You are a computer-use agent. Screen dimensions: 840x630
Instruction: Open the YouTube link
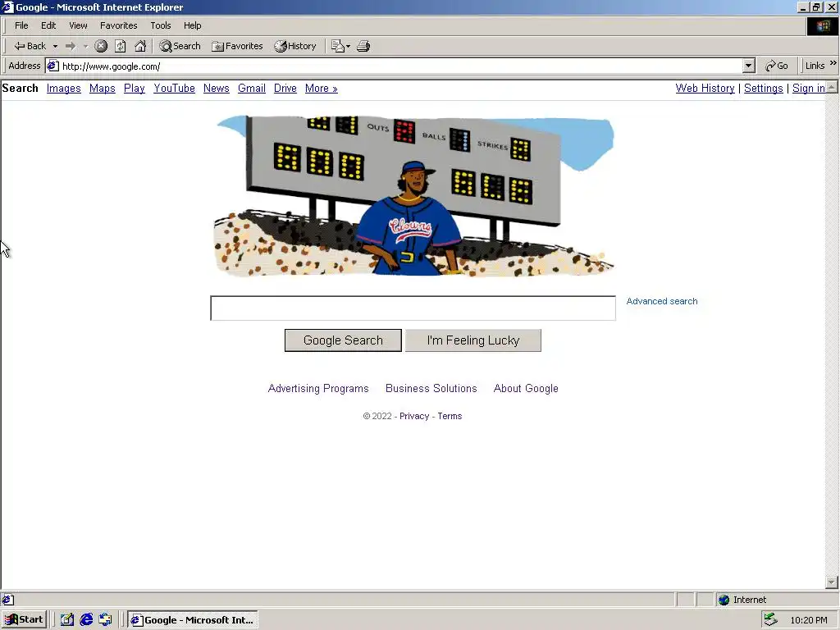[x=174, y=89]
